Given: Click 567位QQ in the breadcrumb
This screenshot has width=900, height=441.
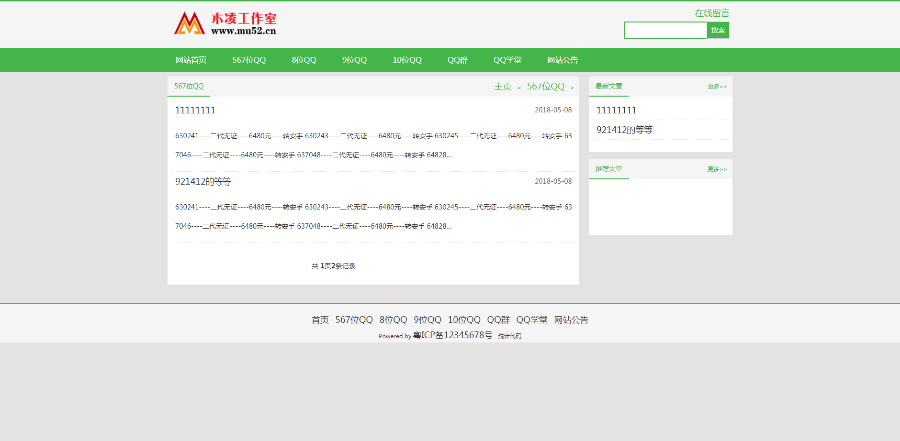Looking at the screenshot, I should pos(546,87).
